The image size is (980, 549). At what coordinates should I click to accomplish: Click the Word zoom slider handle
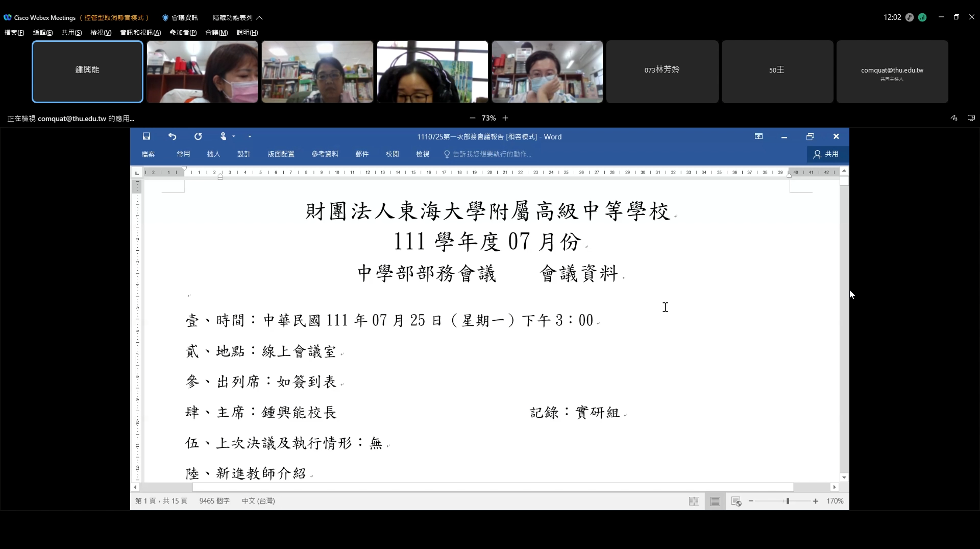[788, 502]
